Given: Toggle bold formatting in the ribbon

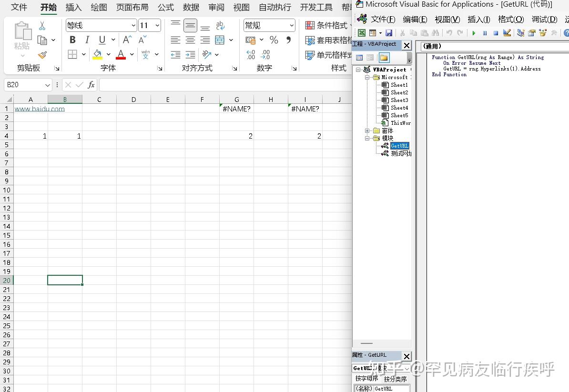Looking at the screenshot, I should coord(72,40).
